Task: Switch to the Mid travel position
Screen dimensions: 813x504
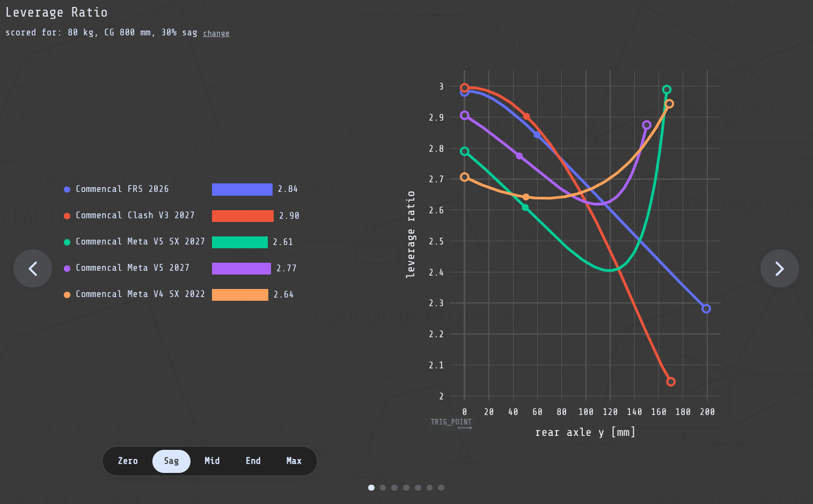Action: (x=212, y=461)
